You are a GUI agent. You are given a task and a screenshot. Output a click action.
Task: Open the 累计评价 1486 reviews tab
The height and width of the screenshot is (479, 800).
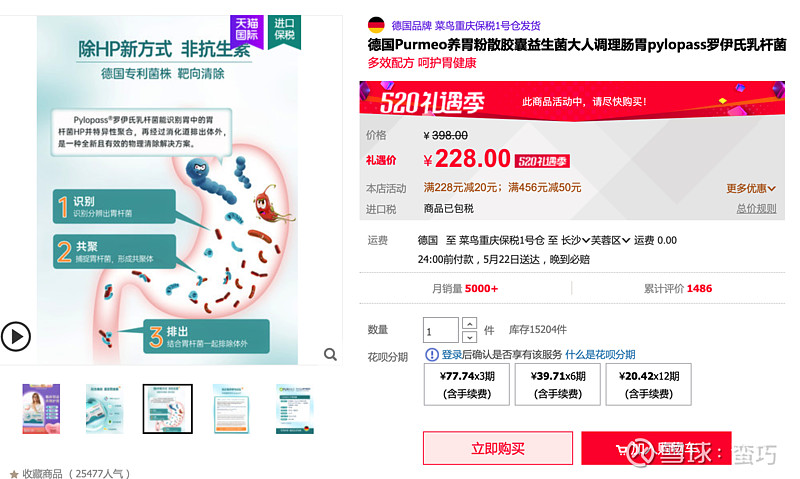pos(678,289)
